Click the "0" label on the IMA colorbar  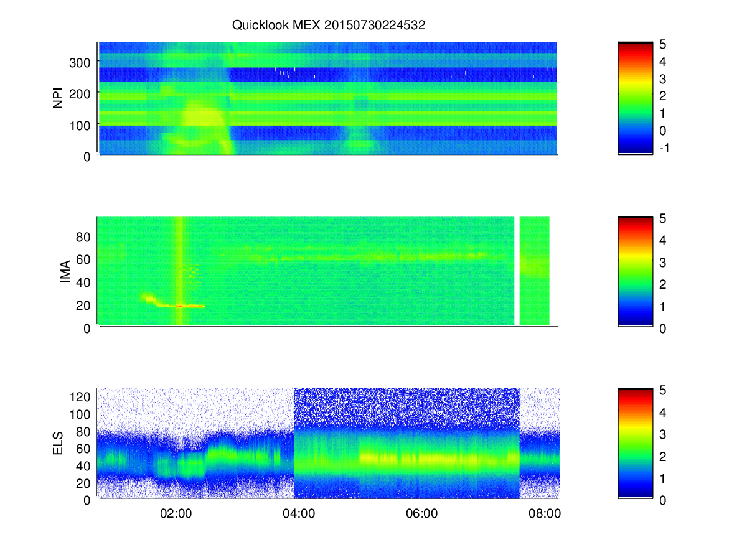(x=663, y=329)
